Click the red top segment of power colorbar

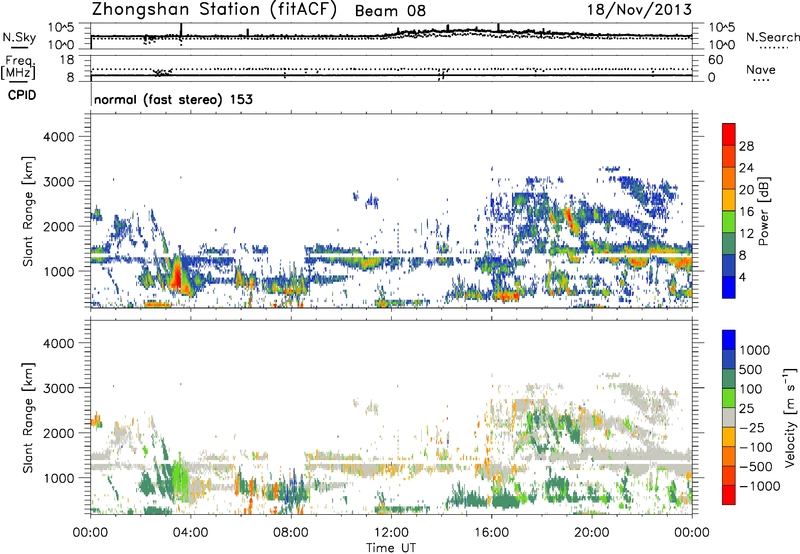tap(729, 134)
